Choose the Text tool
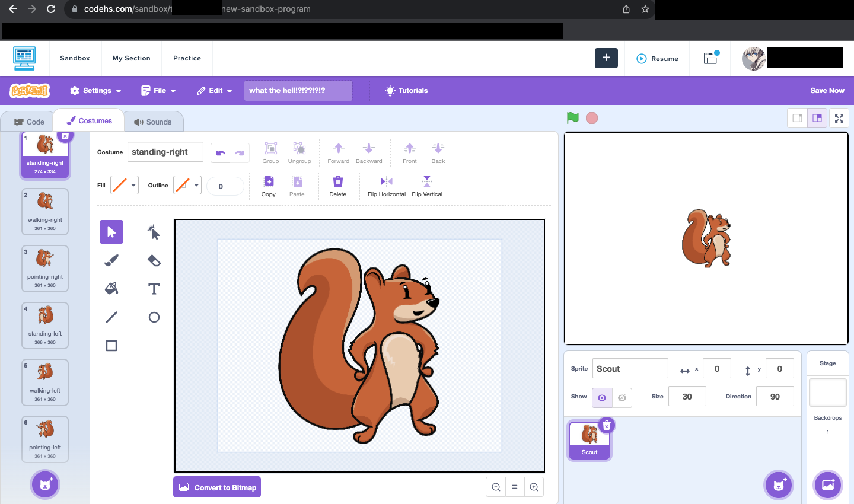Screen dimensions: 854x504 154,289
